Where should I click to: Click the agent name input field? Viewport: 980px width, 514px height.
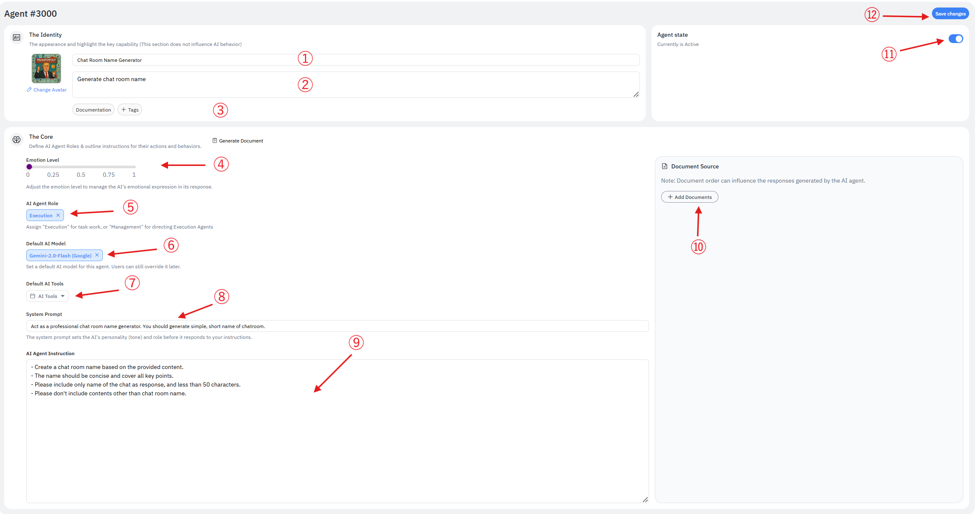pos(355,60)
